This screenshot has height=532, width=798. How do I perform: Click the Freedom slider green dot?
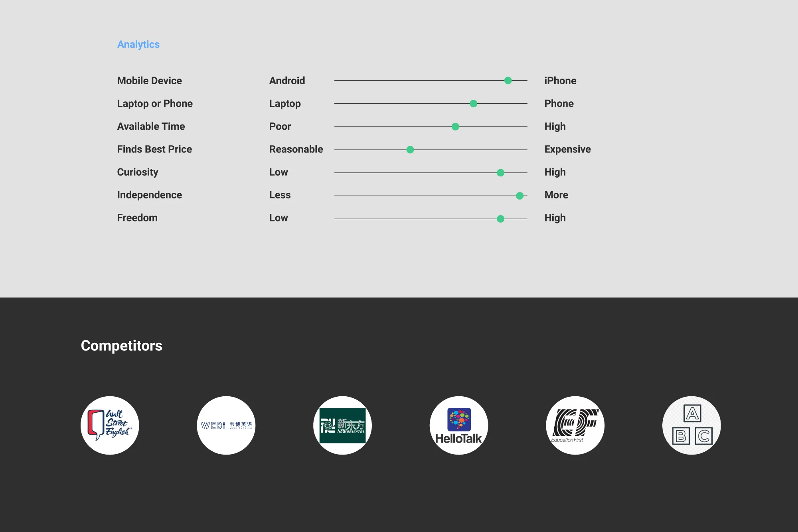pos(501,218)
